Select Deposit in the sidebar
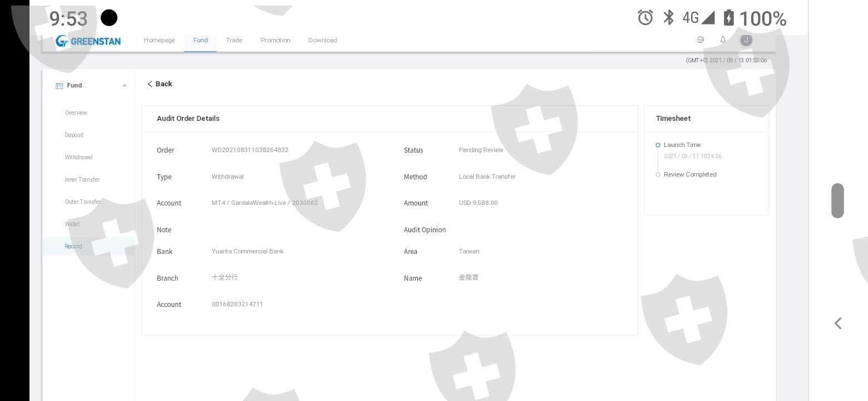The width and height of the screenshot is (868, 401). coord(74,135)
